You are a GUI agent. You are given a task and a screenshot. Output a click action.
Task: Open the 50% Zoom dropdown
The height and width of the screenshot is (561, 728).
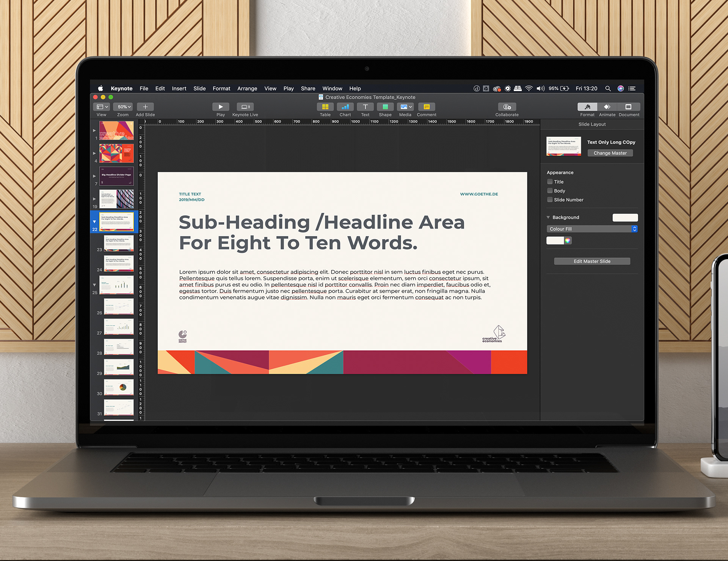pyautogui.click(x=124, y=107)
